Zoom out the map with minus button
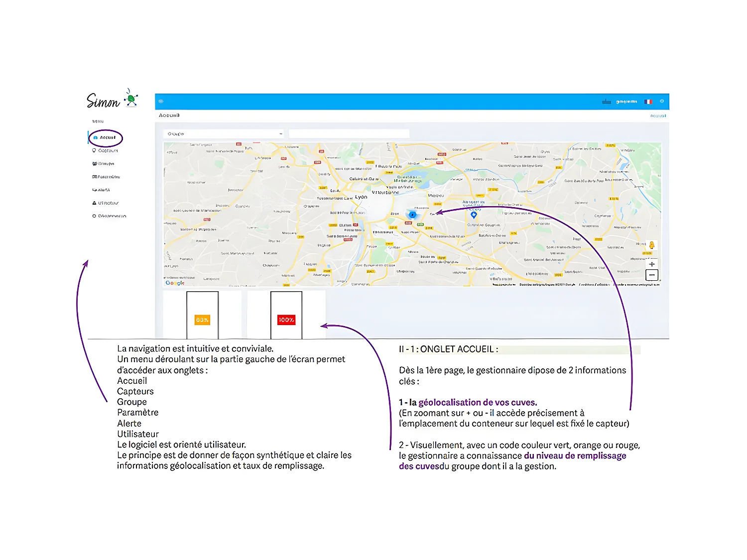This screenshot has height=560, width=747. click(652, 275)
